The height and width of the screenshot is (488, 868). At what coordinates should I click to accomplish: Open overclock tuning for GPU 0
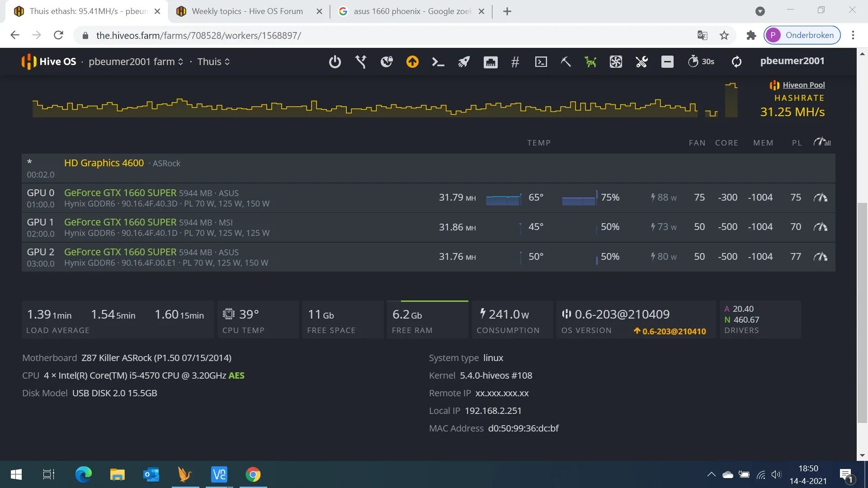click(x=820, y=197)
